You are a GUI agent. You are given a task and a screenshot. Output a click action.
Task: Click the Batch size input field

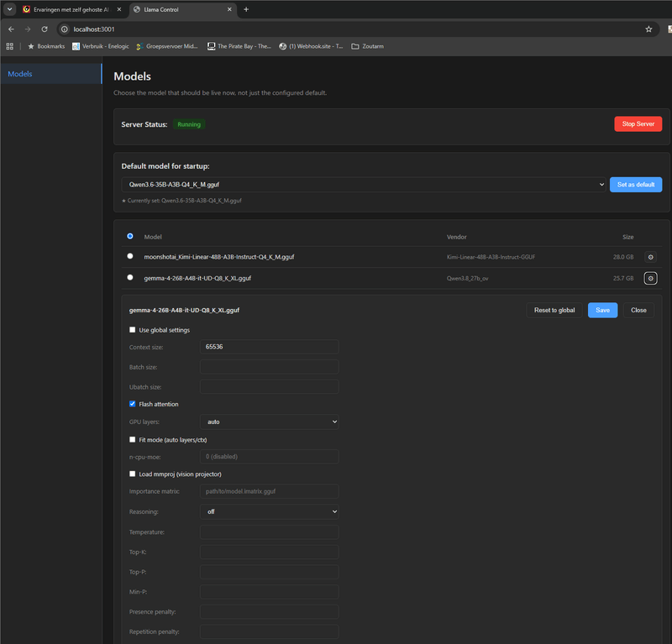tap(269, 367)
